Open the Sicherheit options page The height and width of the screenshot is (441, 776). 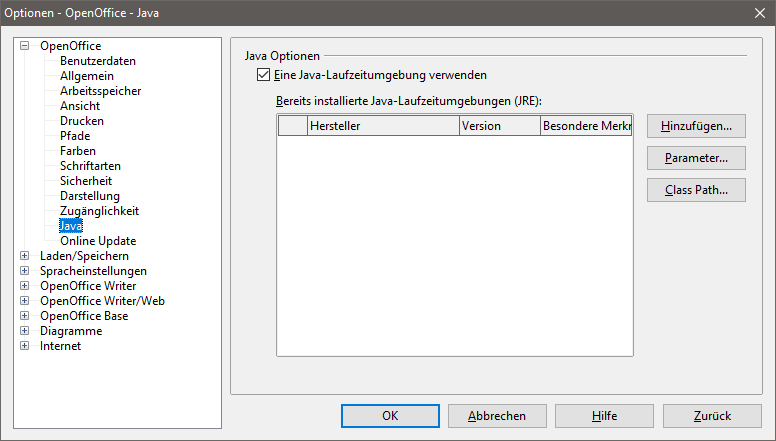point(86,181)
